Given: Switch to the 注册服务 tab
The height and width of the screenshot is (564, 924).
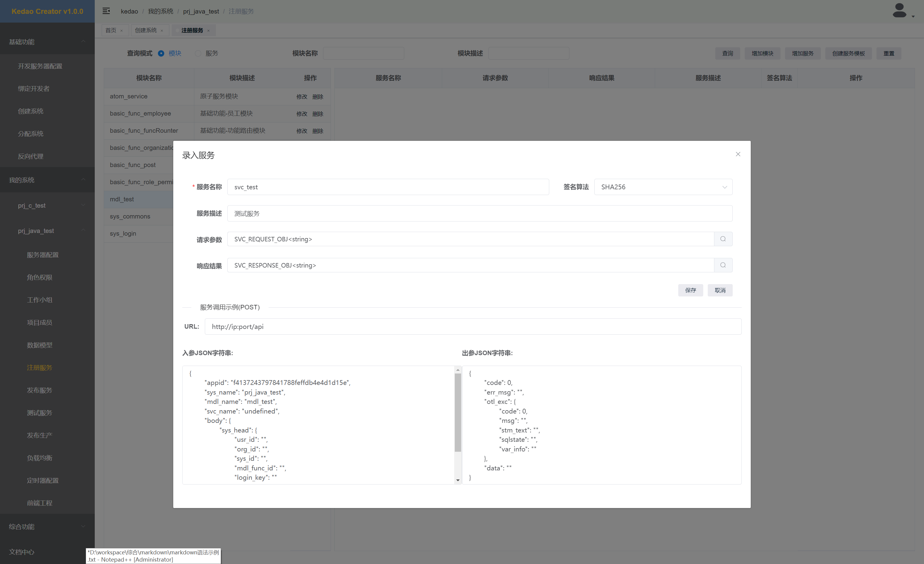Looking at the screenshot, I should click(192, 30).
